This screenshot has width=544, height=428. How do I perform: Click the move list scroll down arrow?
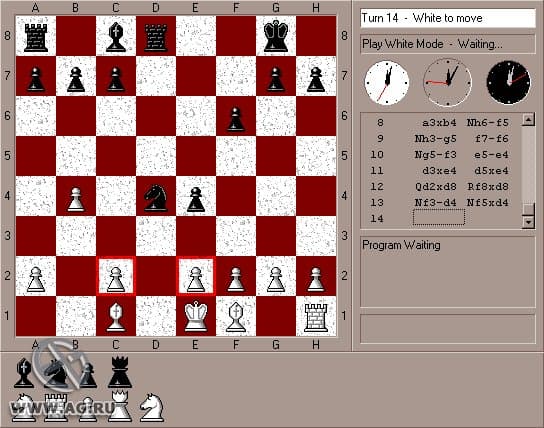[528, 221]
